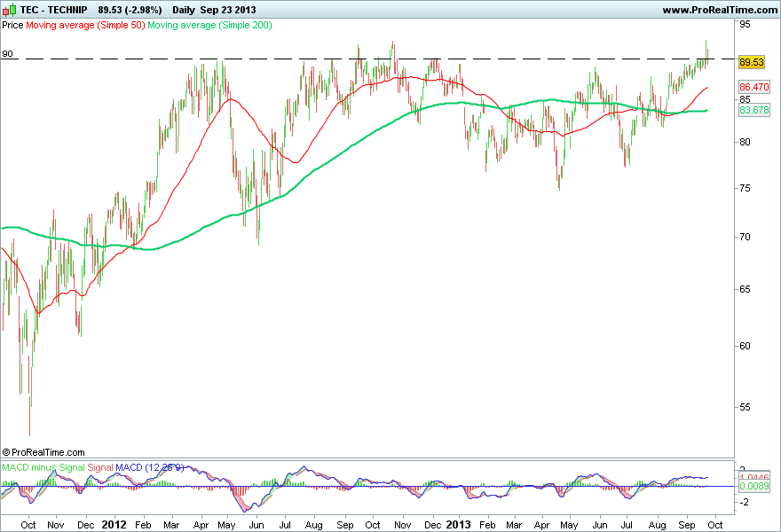Click the 2012 year label on time axis
Screen dimensions: 781x532
114,525
